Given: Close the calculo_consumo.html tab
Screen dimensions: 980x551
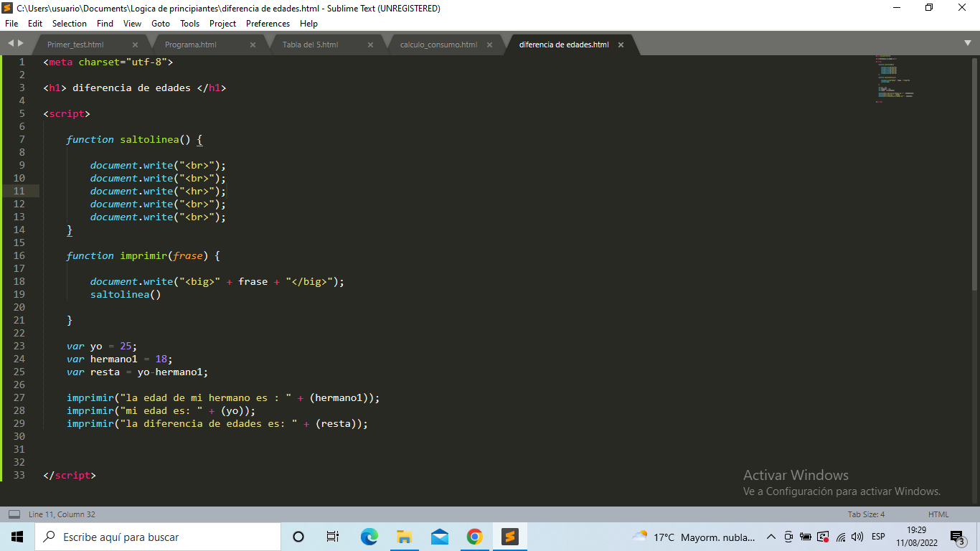Looking at the screenshot, I should click(490, 44).
